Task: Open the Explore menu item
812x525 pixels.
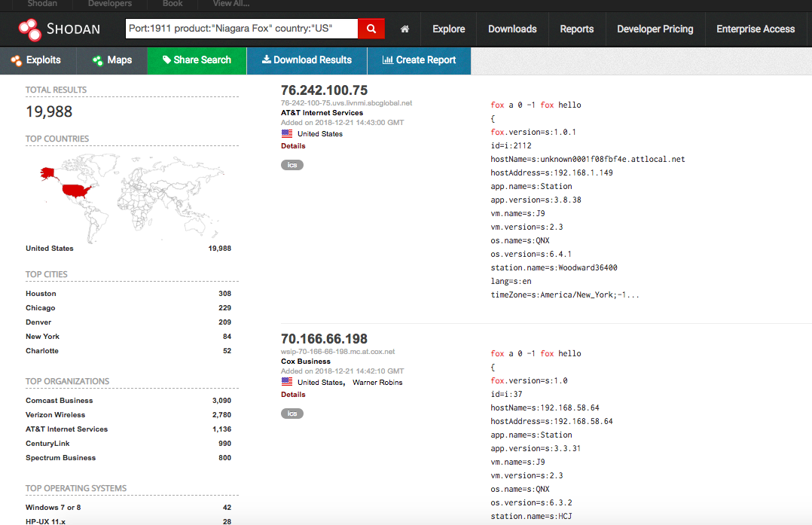Action: pyautogui.click(x=448, y=29)
